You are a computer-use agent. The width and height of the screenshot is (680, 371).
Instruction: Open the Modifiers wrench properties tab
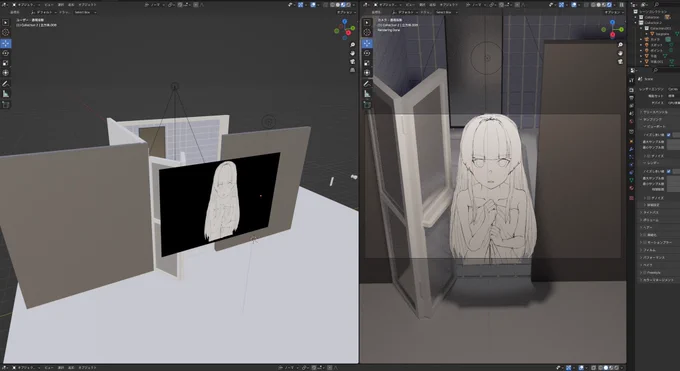631,149
